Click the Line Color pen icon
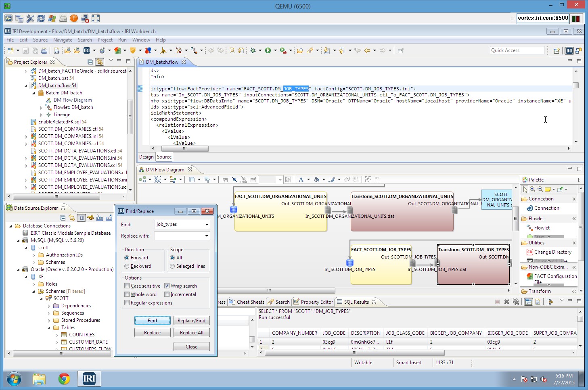The image size is (588, 390). tap(332, 179)
